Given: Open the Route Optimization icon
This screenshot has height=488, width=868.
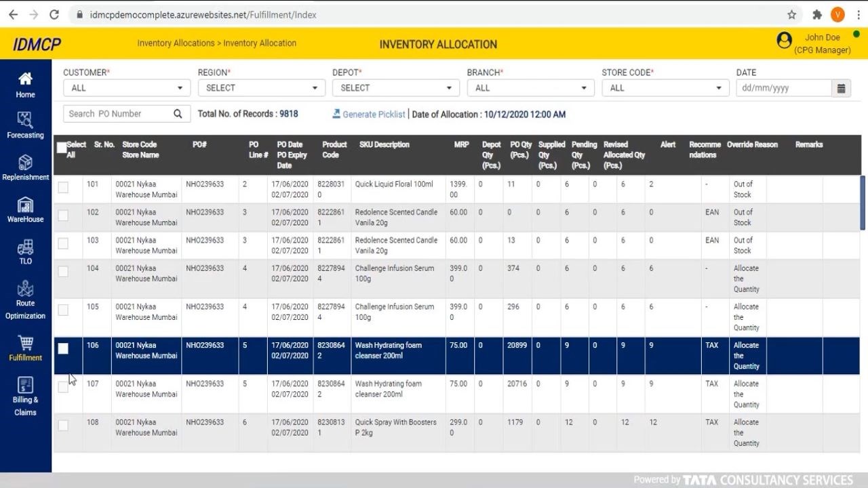Looking at the screenshot, I should tap(25, 289).
